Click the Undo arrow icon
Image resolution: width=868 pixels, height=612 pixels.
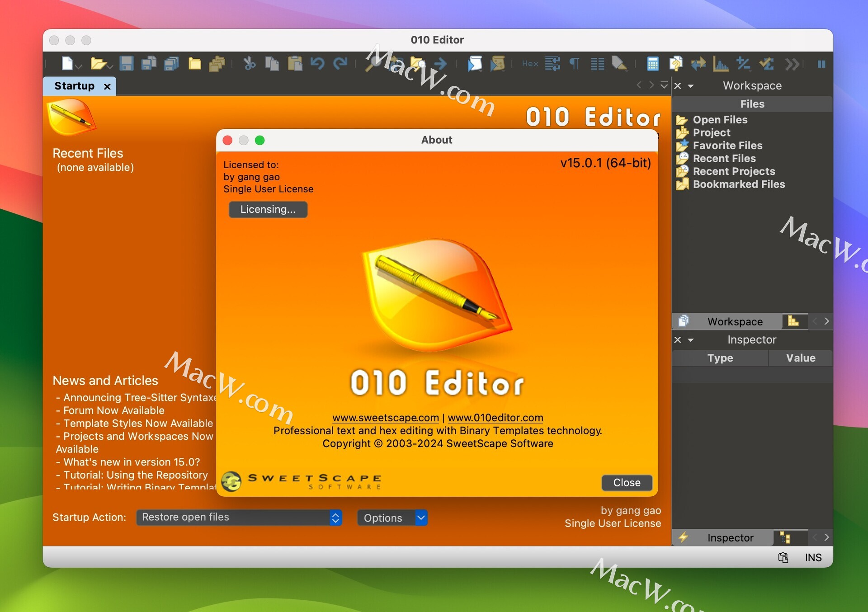(x=317, y=64)
